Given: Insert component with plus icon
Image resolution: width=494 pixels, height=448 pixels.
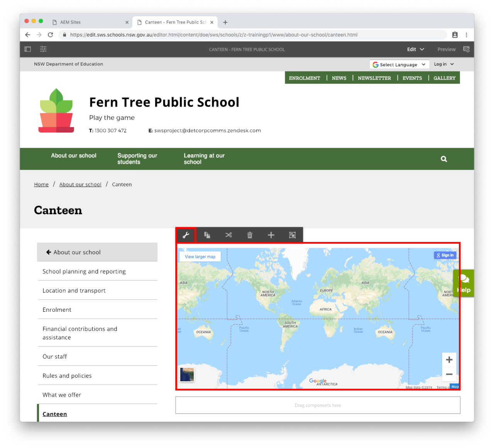Looking at the screenshot, I should point(271,235).
